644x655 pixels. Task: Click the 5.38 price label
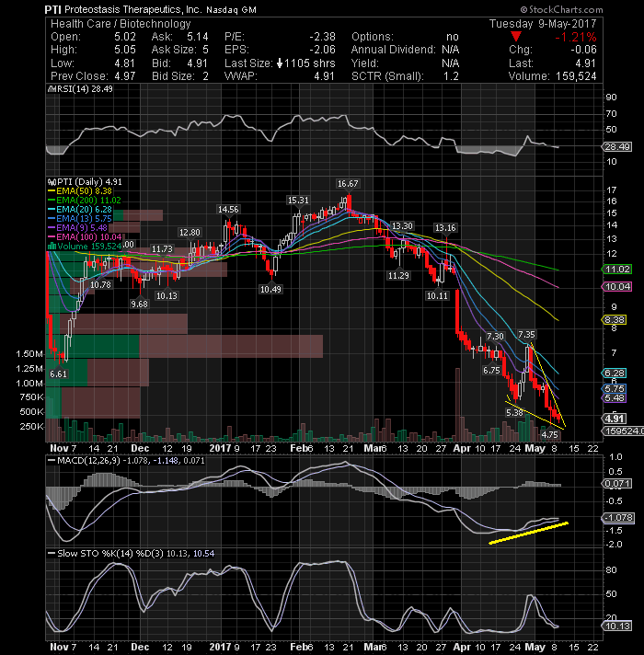pyautogui.click(x=514, y=413)
